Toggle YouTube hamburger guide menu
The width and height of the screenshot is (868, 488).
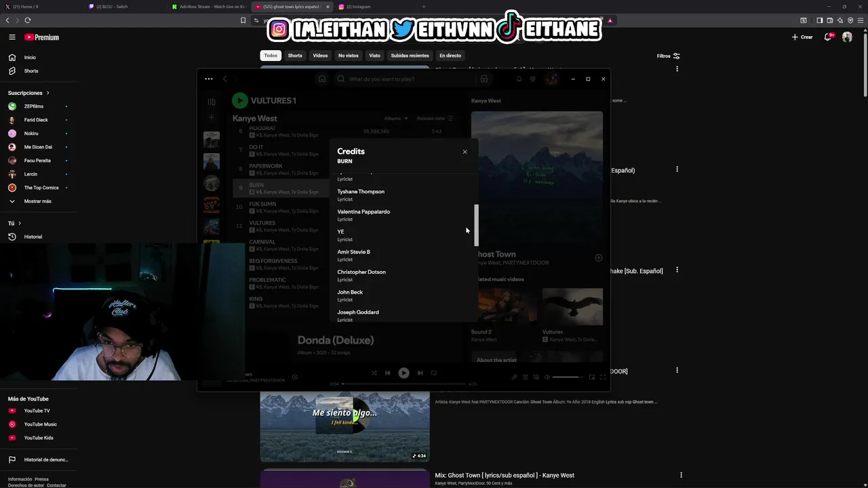(x=12, y=37)
